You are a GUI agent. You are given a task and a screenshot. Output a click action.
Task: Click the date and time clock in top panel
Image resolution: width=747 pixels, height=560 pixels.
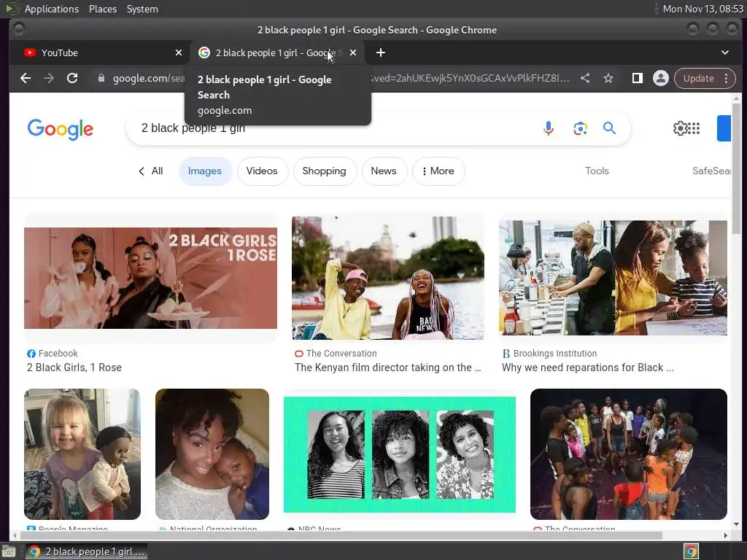pyautogui.click(x=703, y=9)
